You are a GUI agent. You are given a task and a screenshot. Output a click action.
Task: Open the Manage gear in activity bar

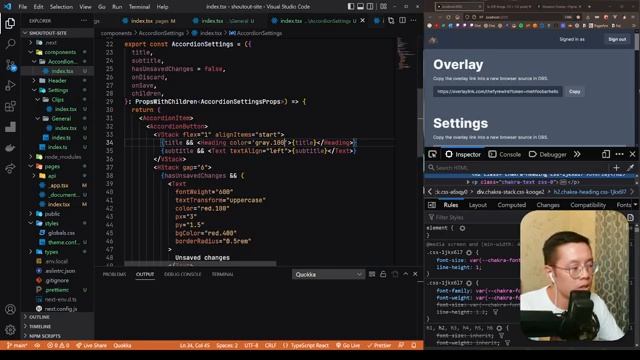10,330
